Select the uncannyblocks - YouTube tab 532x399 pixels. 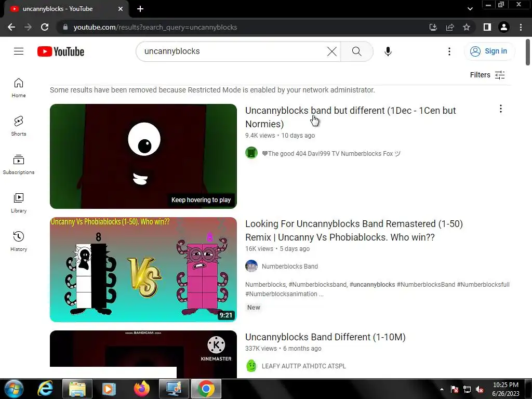click(66, 9)
